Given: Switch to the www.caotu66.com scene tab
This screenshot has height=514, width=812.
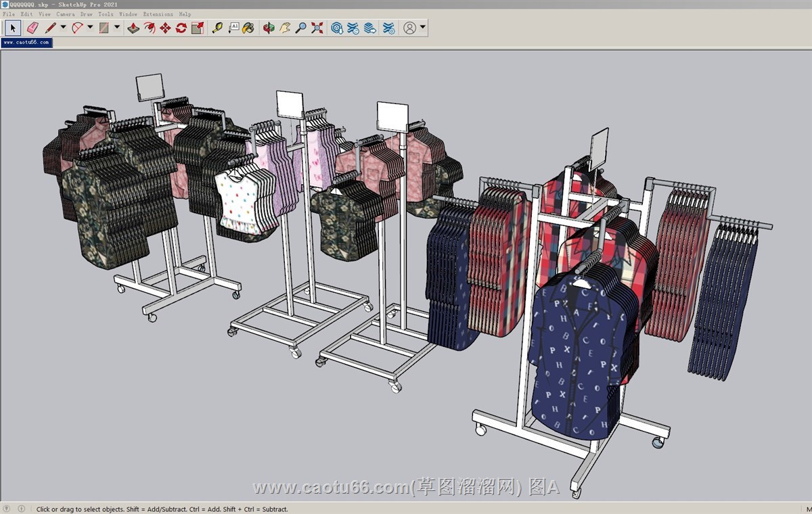Looking at the screenshot, I should [x=26, y=42].
